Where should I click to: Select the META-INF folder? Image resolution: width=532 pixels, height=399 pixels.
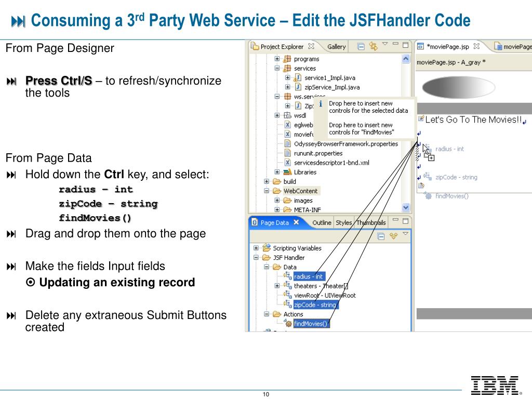307,210
